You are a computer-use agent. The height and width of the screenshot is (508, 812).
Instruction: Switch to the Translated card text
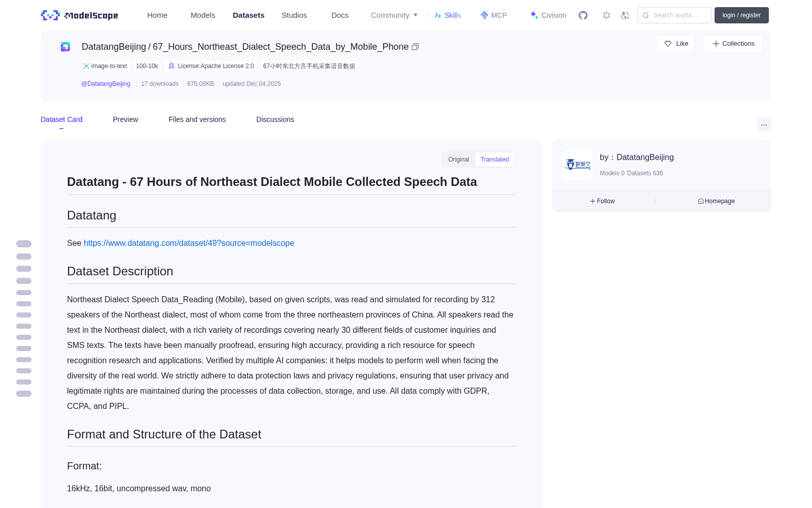coord(495,160)
